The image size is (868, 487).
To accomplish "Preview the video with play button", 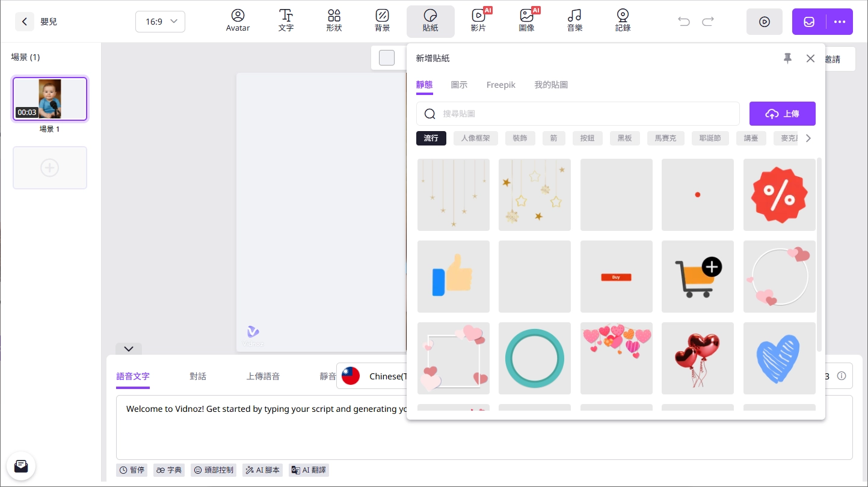I will click(x=765, y=22).
